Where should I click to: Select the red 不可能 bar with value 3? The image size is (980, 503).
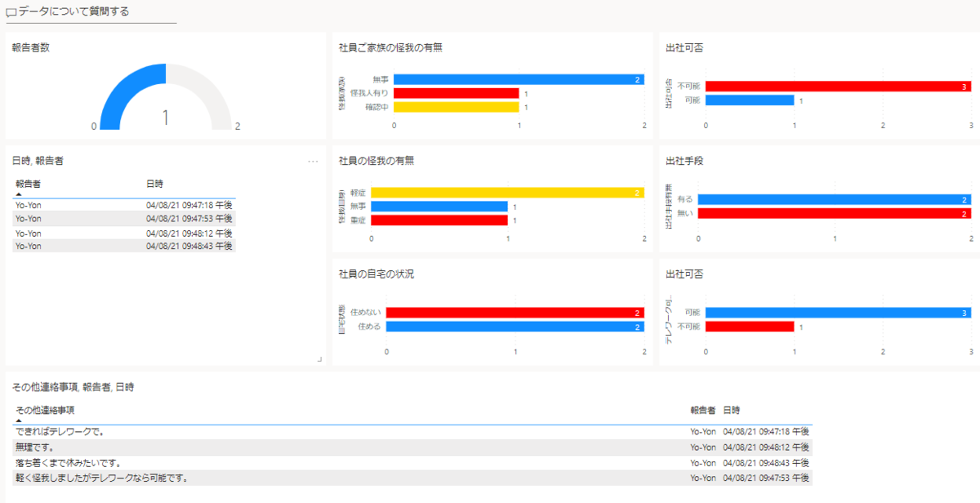(x=838, y=86)
